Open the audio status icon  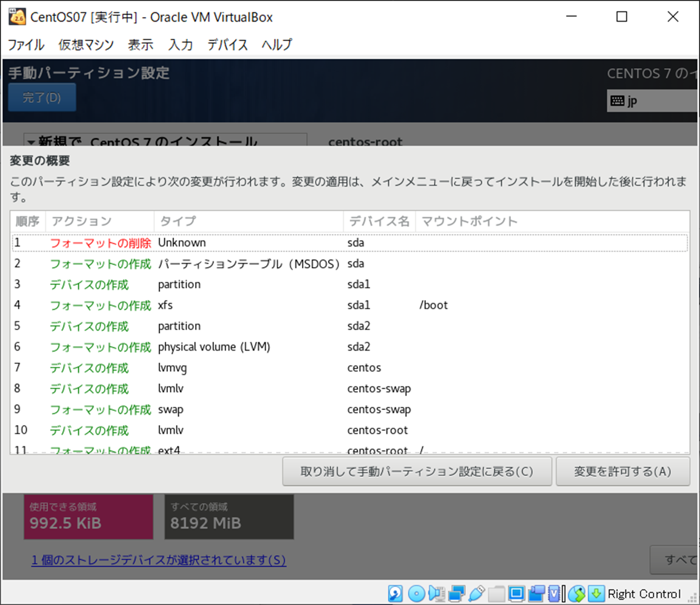coord(436,593)
